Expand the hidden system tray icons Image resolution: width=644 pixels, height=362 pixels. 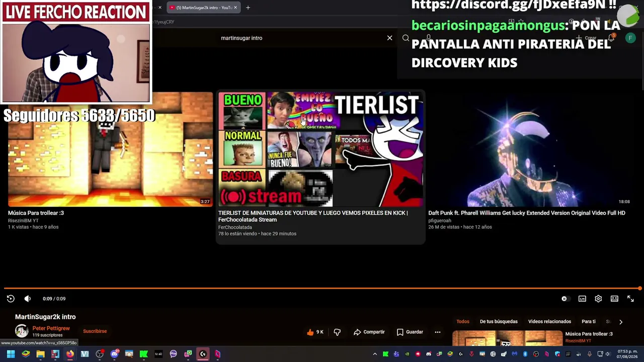pos(375,354)
